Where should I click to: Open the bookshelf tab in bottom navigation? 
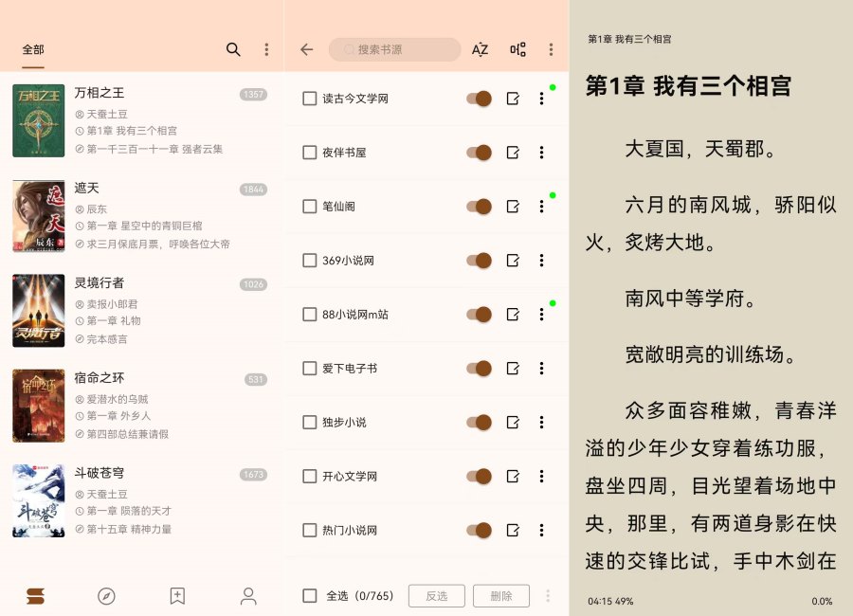click(x=36, y=596)
